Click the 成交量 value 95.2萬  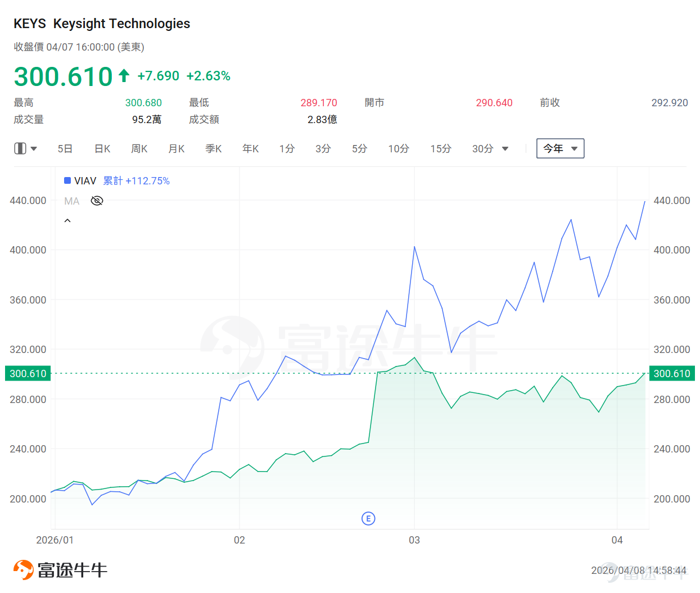[x=147, y=120]
